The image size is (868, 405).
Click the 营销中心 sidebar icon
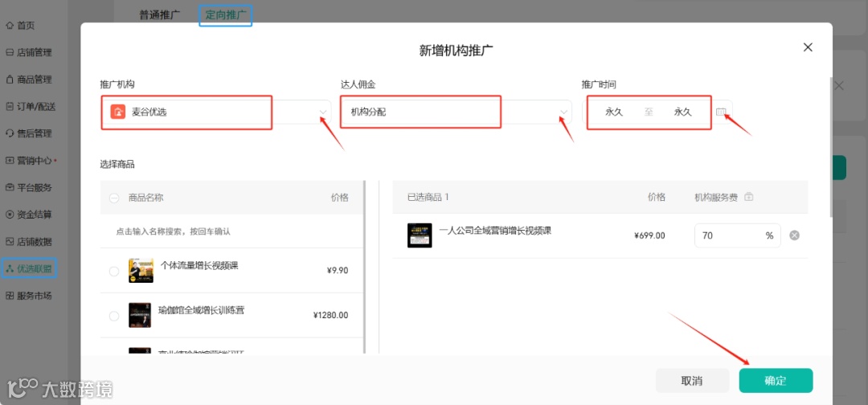10,161
